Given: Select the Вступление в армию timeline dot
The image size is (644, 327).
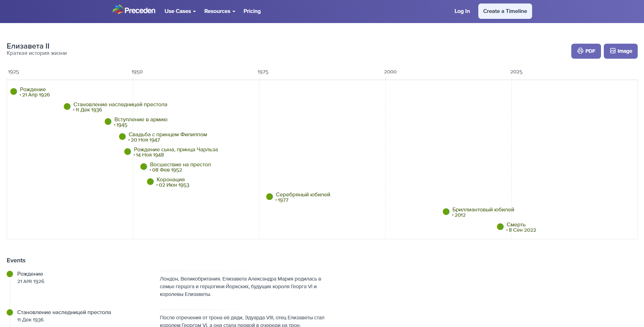Looking at the screenshot, I should pyautogui.click(x=108, y=122).
